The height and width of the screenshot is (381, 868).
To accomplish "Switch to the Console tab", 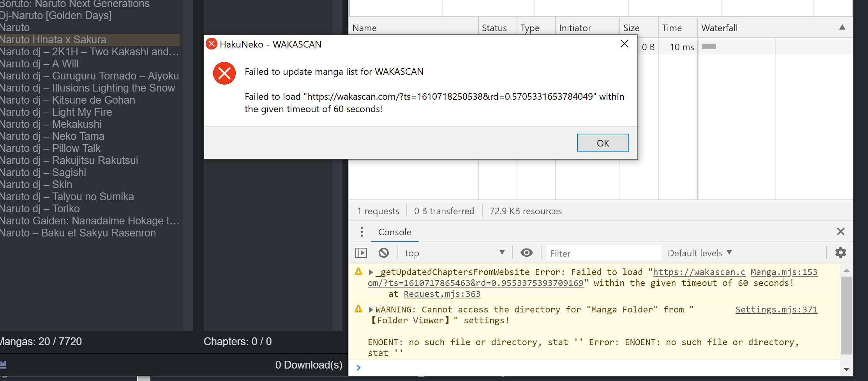I will [x=395, y=232].
